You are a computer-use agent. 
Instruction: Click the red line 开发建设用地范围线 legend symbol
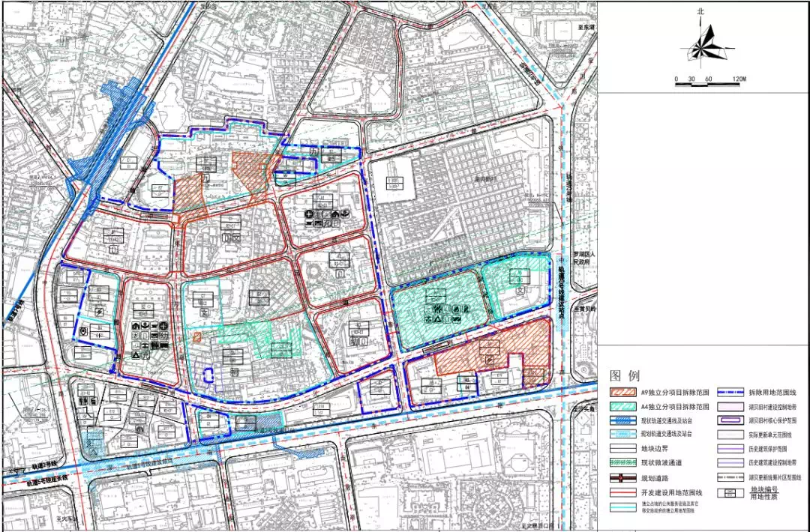click(622, 492)
